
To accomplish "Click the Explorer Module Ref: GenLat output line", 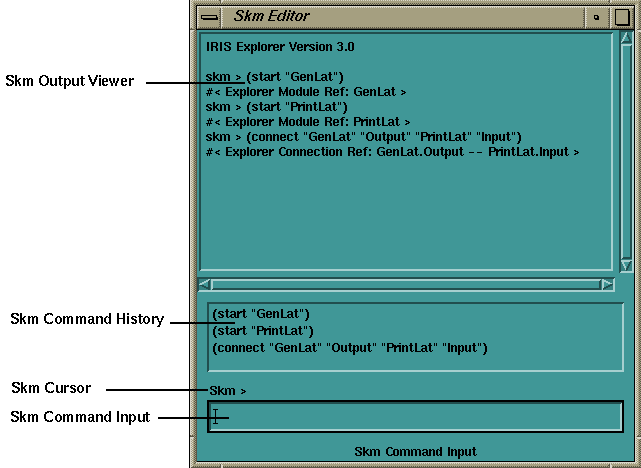I will [x=306, y=91].
